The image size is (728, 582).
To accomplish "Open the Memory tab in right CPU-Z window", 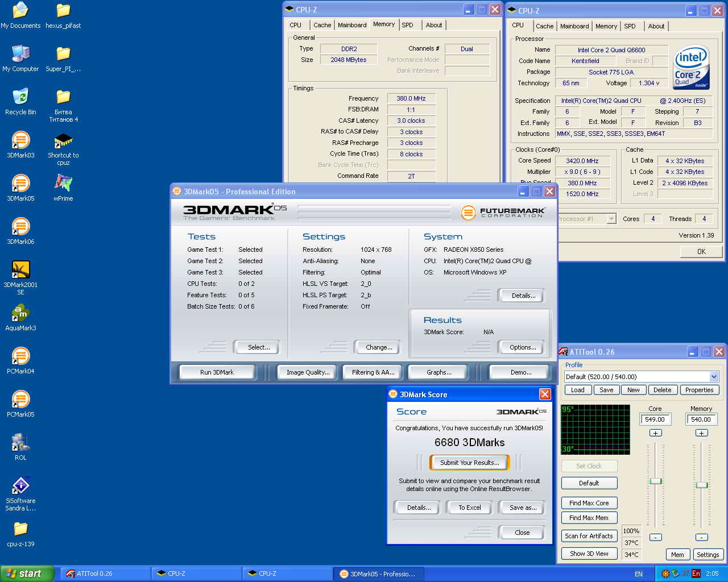I will [x=606, y=26].
